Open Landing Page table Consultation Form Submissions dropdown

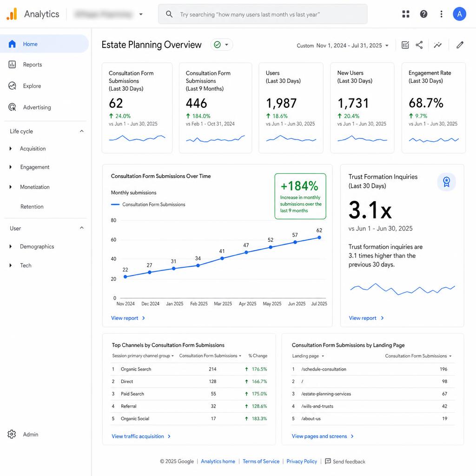(418, 356)
